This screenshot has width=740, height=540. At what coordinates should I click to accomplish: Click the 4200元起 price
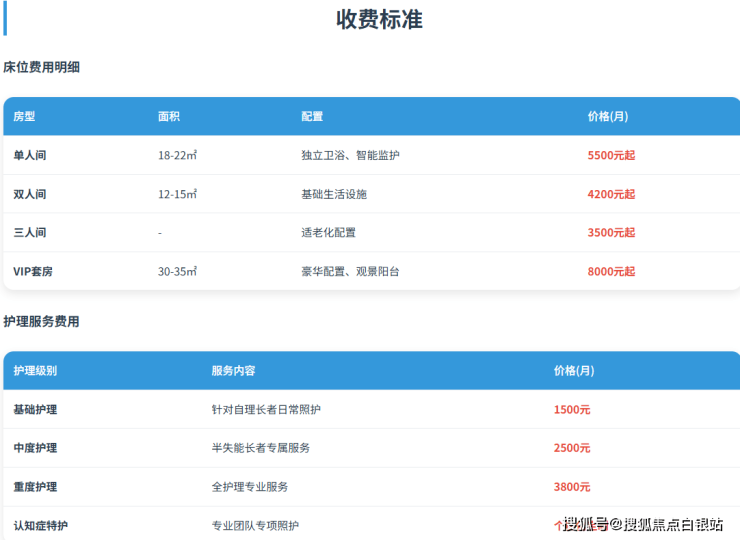(611, 194)
